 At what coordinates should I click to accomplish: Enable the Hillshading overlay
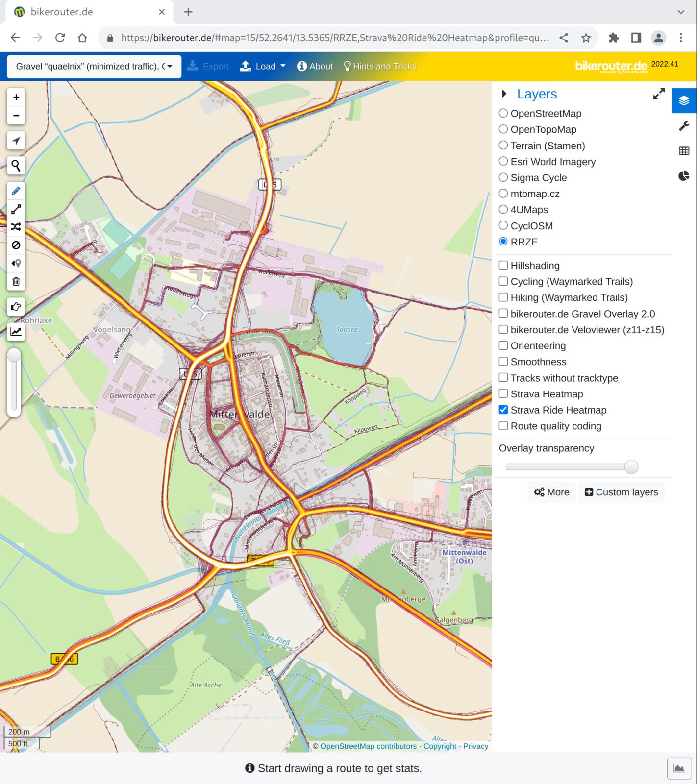[503, 266]
